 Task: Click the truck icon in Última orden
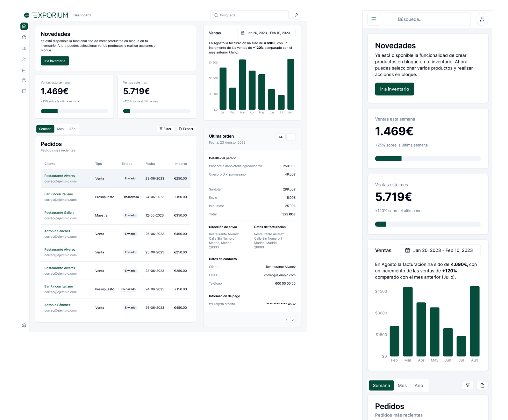point(281,137)
